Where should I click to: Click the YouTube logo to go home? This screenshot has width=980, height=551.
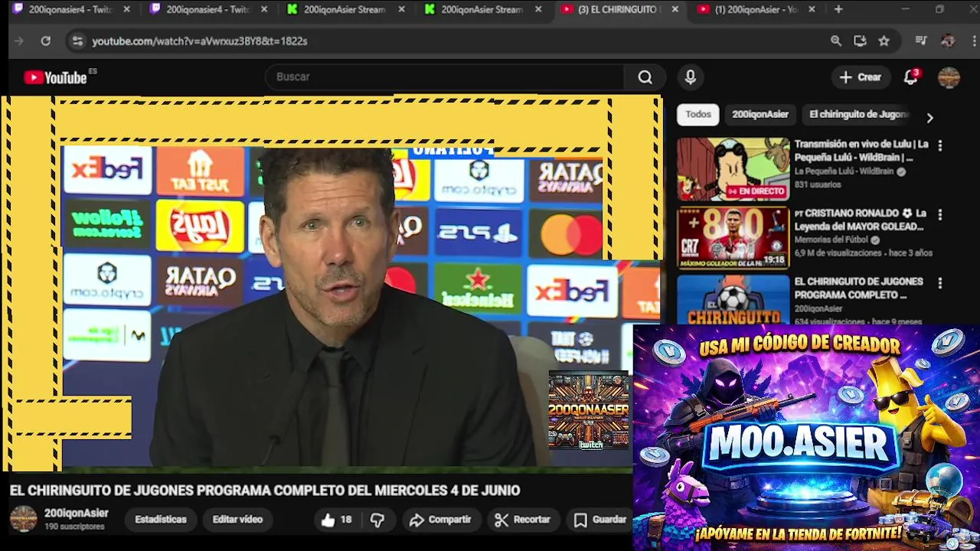(55, 77)
